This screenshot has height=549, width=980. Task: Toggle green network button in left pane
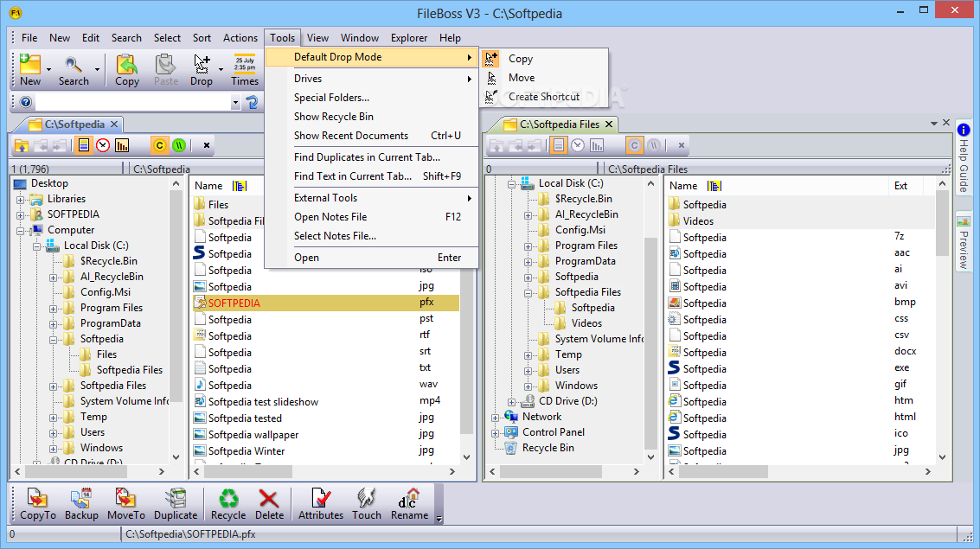(x=179, y=145)
